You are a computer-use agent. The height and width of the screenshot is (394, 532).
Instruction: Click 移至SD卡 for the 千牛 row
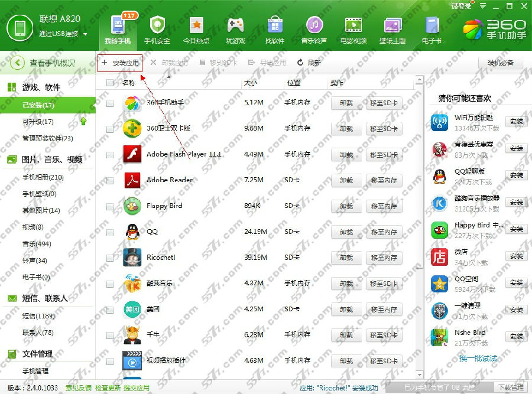pyautogui.click(x=384, y=336)
